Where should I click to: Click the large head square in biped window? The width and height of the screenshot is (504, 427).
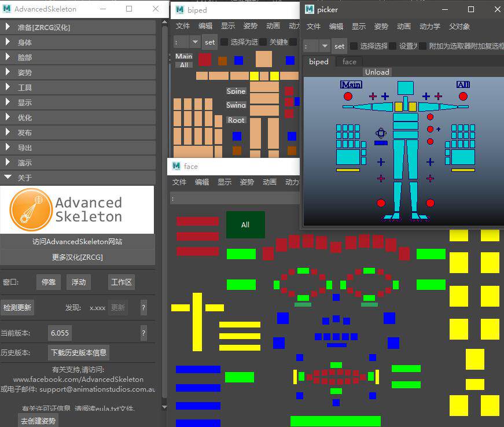pos(263,59)
